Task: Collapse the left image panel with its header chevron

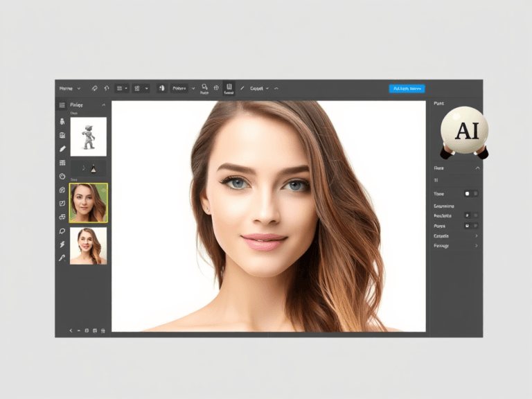Action: coord(103,105)
